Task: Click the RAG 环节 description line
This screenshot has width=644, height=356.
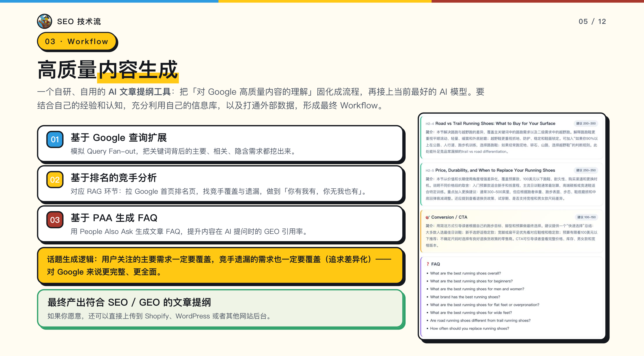Action: click(218, 191)
